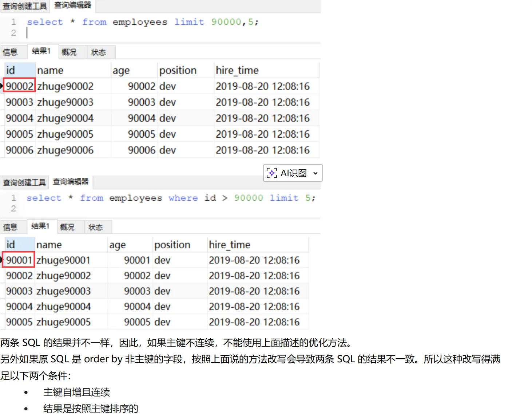The height and width of the screenshot is (418, 532).
Task: Select lower 查询编辑器 tab
Action: (71, 181)
